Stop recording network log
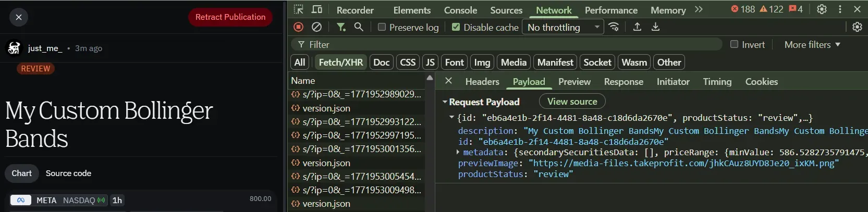 tap(299, 27)
